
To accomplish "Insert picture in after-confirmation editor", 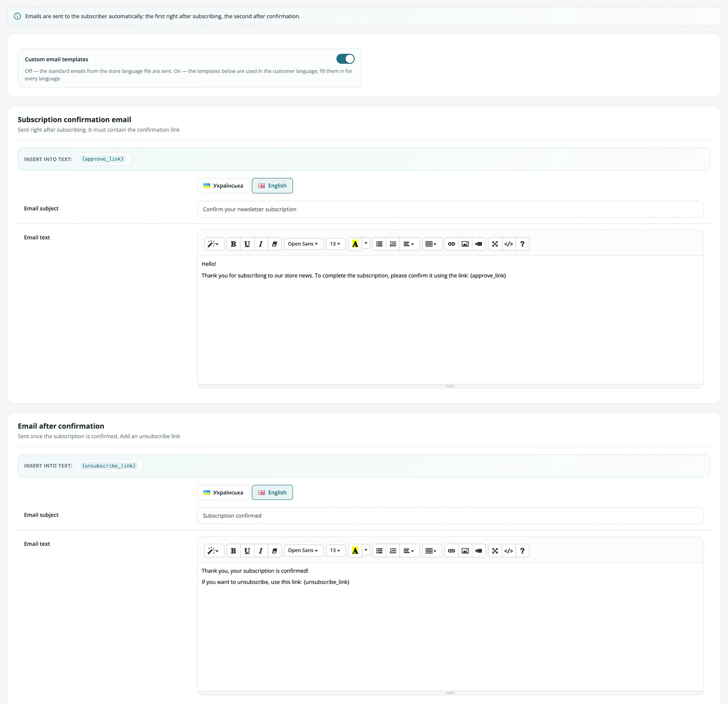I will click(x=465, y=551).
